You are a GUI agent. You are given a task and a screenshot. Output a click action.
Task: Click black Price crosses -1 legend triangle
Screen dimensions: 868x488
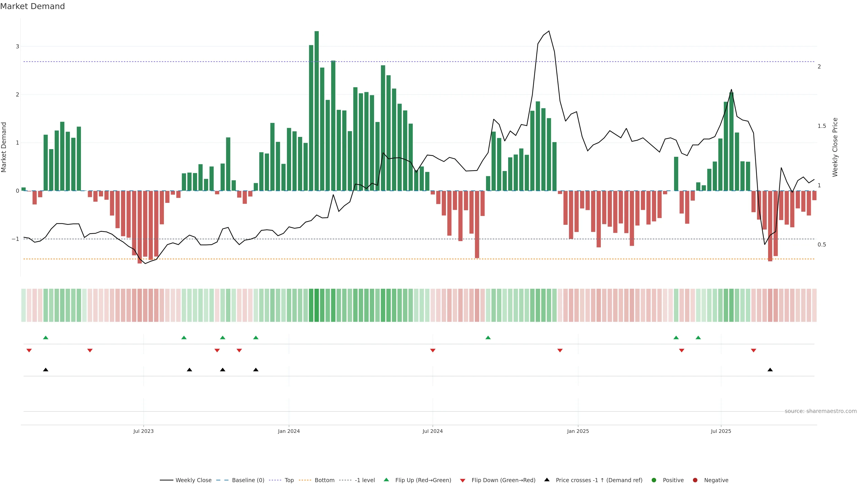click(x=547, y=480)
